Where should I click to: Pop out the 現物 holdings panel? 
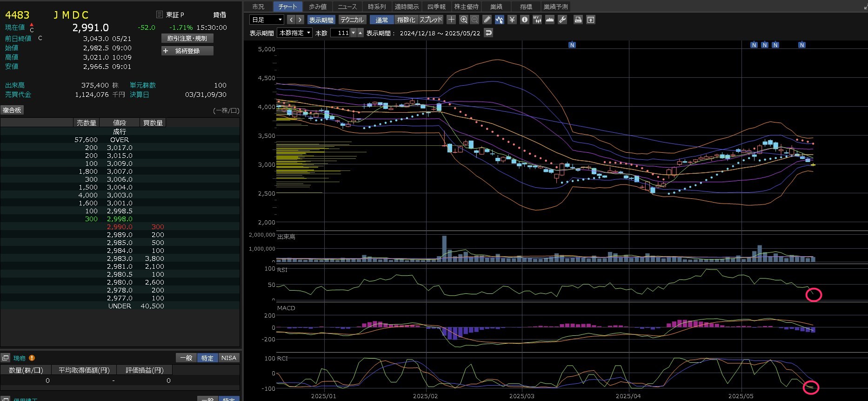pyautogui.click(x=6, y=358)
